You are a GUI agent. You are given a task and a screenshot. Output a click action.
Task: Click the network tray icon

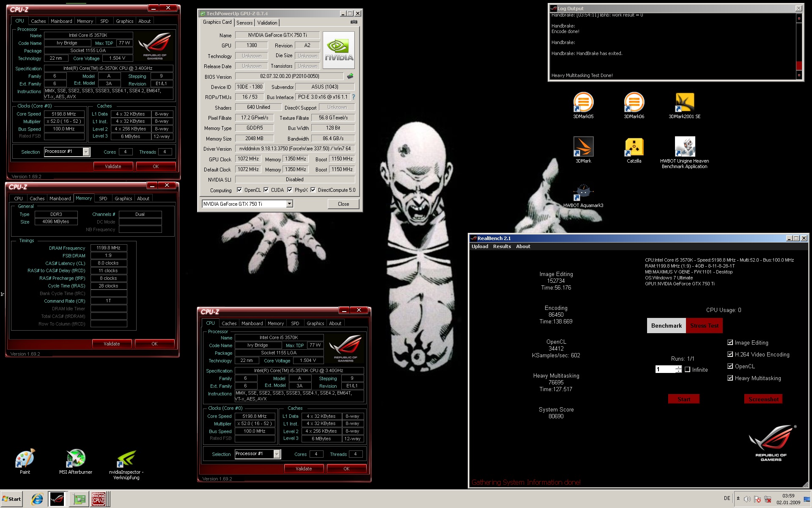click(768, 499)
